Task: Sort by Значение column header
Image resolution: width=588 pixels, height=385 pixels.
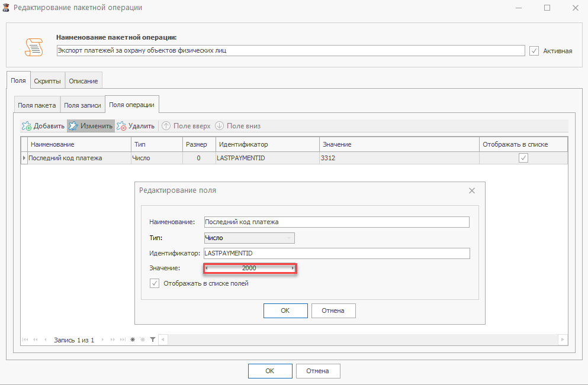Action: coord(399,144)
